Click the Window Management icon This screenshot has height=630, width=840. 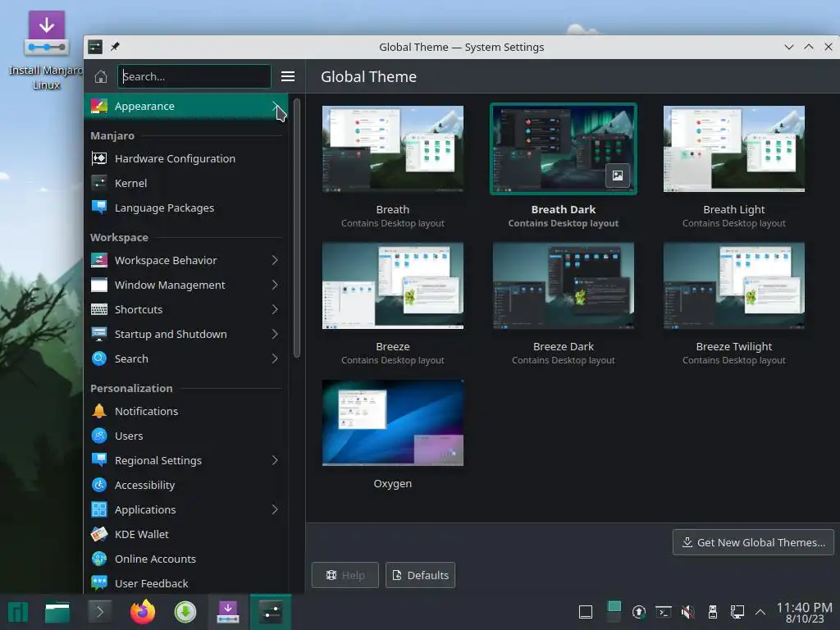pyautogui.click(x=99, y=285)
